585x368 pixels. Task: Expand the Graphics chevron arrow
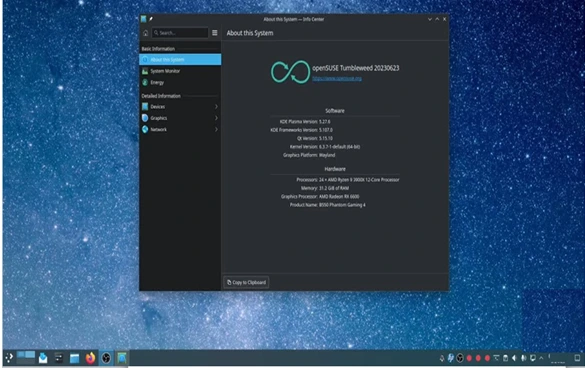pyautogui.click(x=216, y=118)
